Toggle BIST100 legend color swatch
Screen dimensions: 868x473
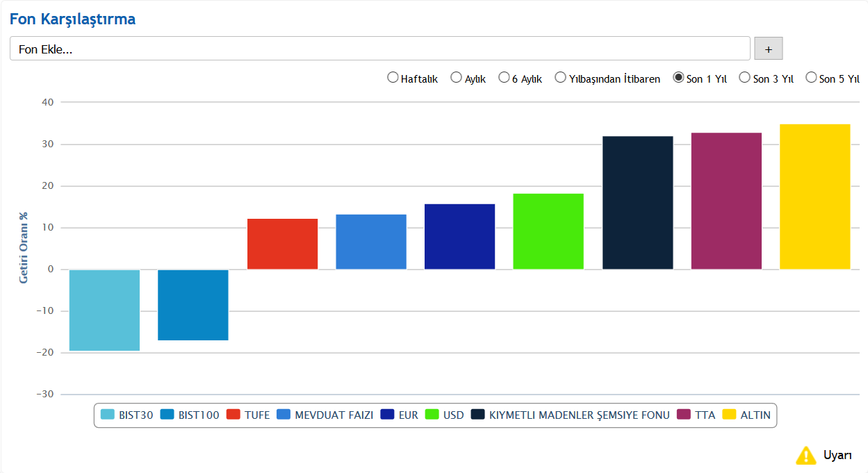click(x=167, y=415)
